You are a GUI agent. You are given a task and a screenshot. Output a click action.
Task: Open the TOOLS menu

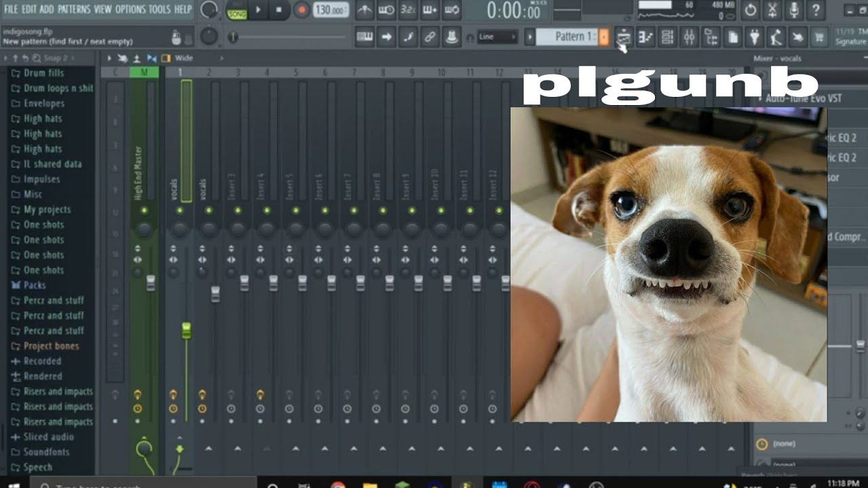[160, 9]
